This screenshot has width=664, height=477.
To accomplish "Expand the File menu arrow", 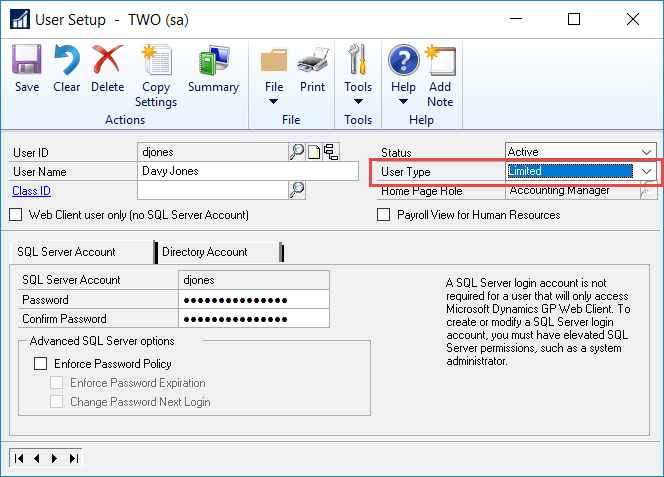I will point(274,102).
